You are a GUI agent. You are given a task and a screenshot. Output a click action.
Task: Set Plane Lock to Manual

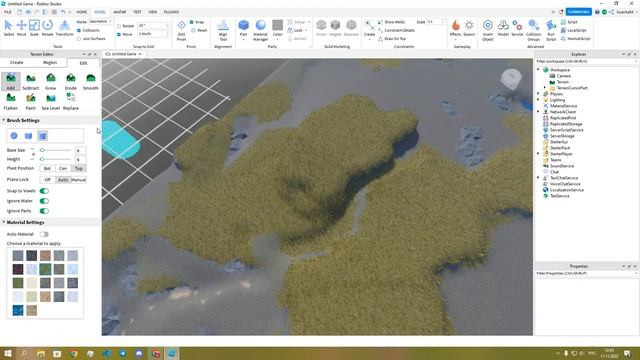79,180
